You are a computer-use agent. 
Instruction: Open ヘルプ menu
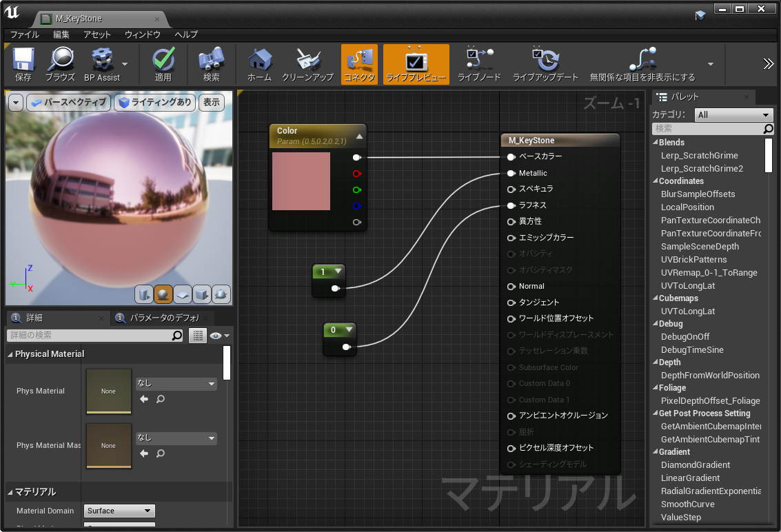point(186,34)
